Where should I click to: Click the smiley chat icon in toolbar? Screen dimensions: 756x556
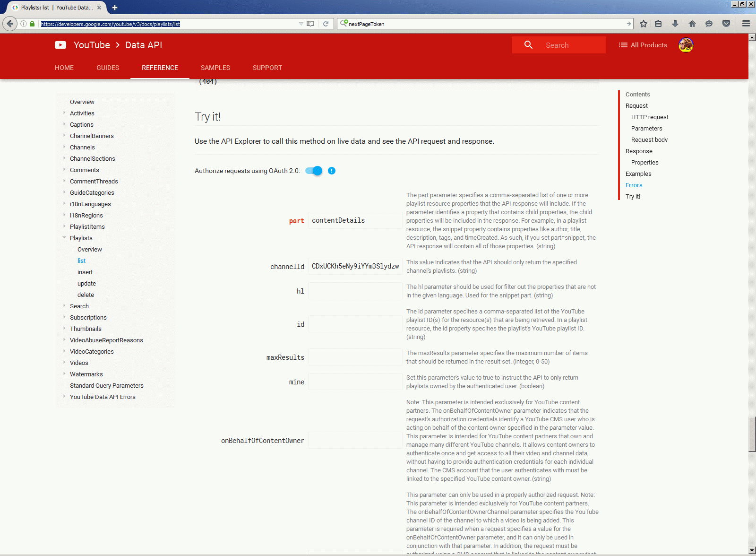[x=709, y=24]
